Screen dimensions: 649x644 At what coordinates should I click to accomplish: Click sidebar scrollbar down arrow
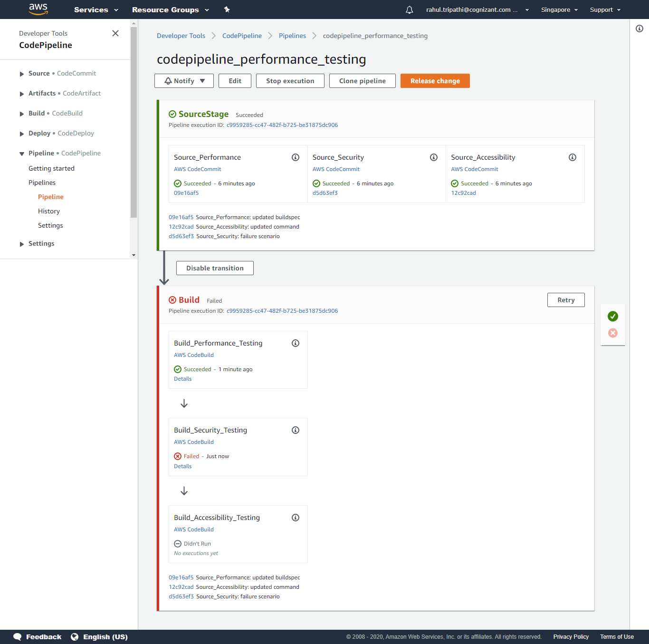click(134, 255)
